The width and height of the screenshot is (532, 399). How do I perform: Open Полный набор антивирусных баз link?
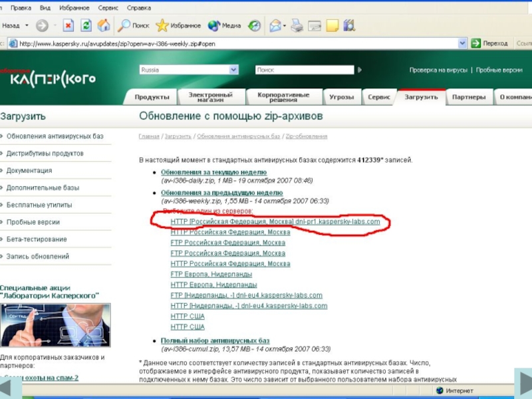(215, 340)
